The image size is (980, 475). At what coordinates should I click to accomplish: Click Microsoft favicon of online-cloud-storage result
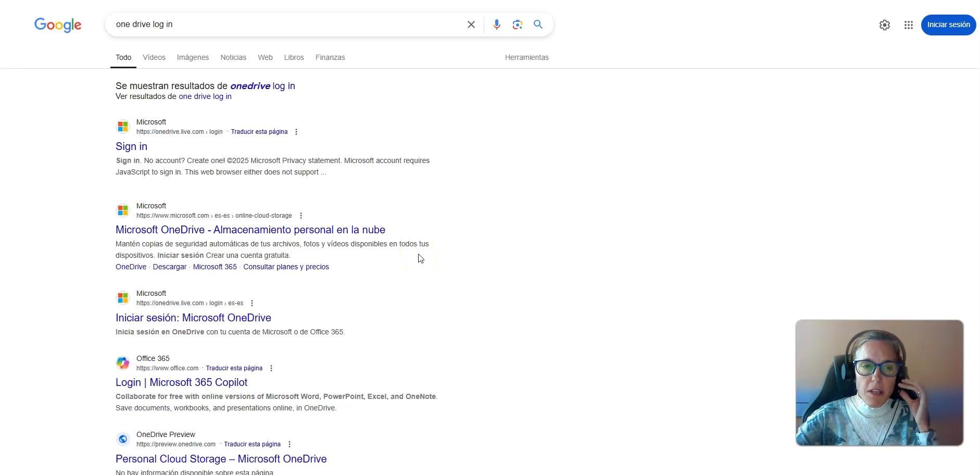pyautogui.click(x=123, y=210)
